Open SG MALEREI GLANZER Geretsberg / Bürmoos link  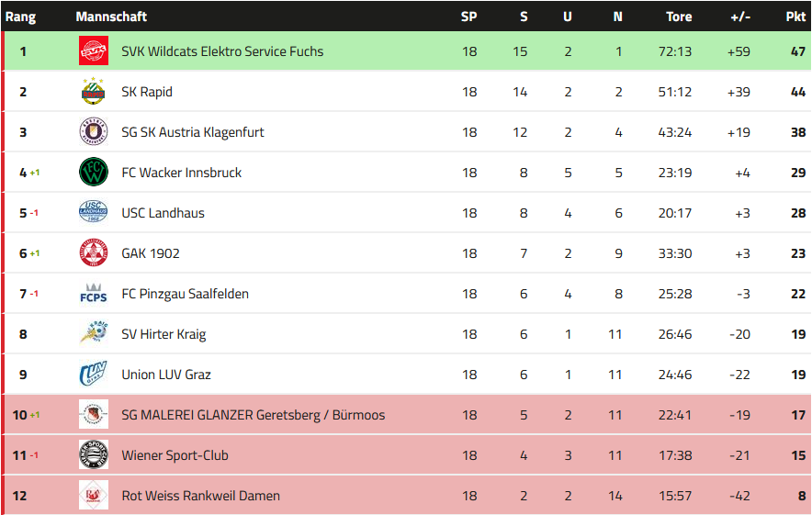(253, 415)
